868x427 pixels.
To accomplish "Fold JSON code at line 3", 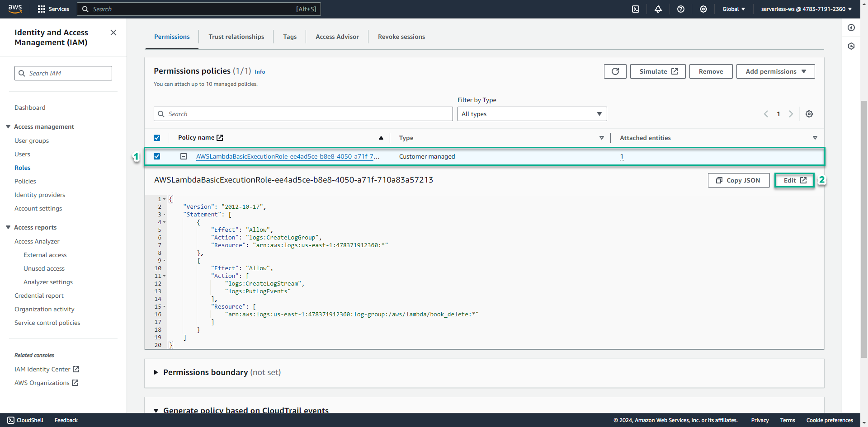I will click(164, 215).
